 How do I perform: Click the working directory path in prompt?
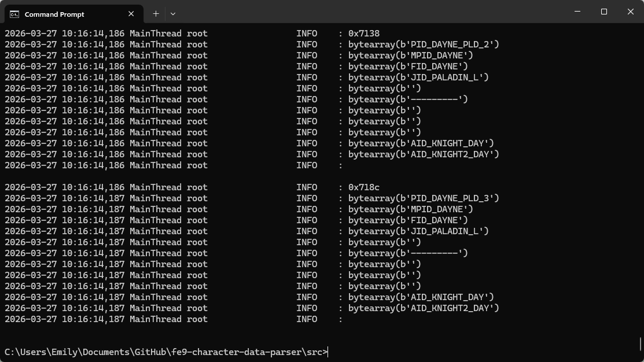[x=165, y=352]
